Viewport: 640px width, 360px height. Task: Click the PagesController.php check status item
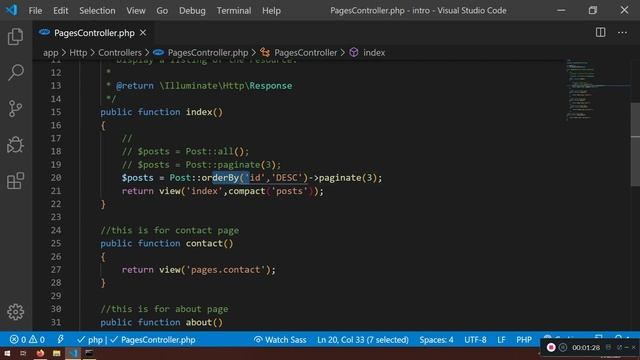point(153,340)
